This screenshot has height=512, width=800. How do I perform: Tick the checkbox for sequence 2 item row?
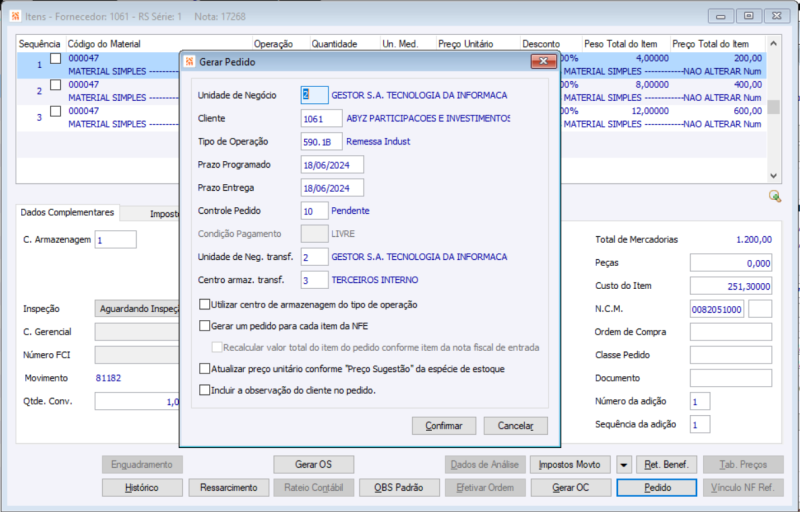pyautogui.click(x=56, y=85)
